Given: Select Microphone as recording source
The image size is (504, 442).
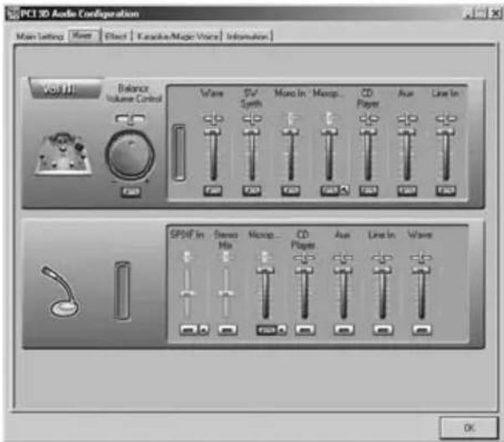Looking at the screenshot, I should pos(267,329).
